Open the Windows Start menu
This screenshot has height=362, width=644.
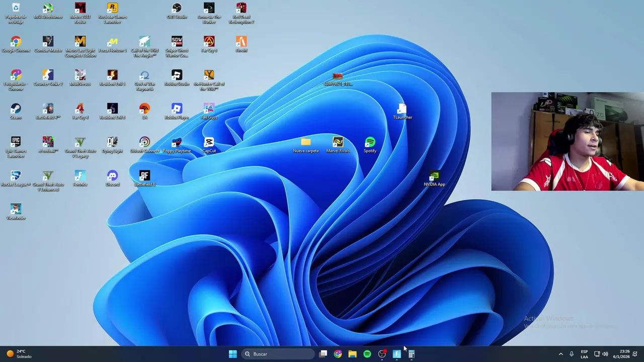click(x=232, y=354)
